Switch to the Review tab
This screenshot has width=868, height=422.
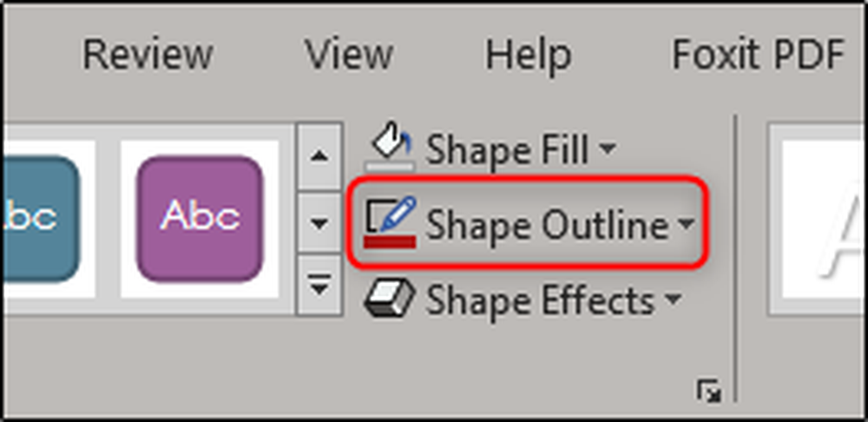148,55
